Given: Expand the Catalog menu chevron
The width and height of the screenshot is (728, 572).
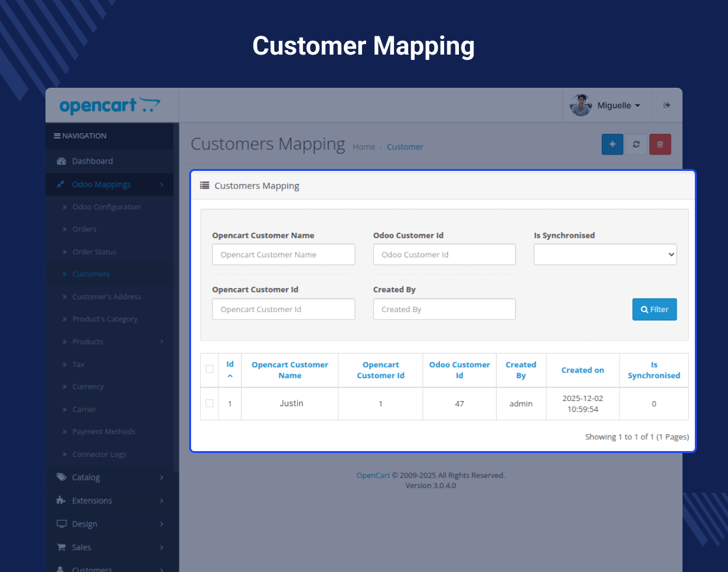Looking at the screenshot, I should click(162, 477).
